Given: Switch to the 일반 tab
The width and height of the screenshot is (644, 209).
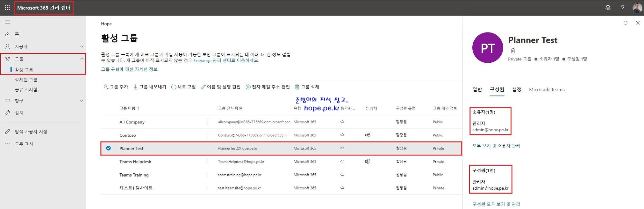Looking at the screenshot, I should click(x=477, y=90).
